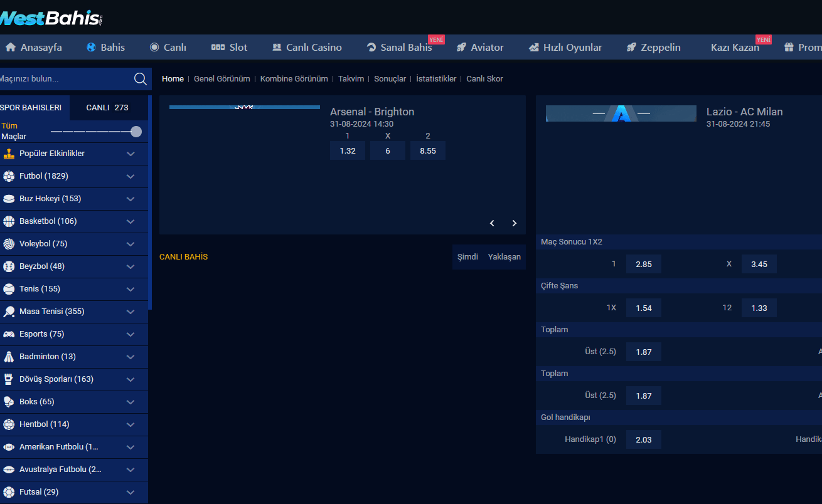Expand the Boks (65) chevron
Image resolution: width=822 pixels, height=504 pixels.
pos(131,402)
